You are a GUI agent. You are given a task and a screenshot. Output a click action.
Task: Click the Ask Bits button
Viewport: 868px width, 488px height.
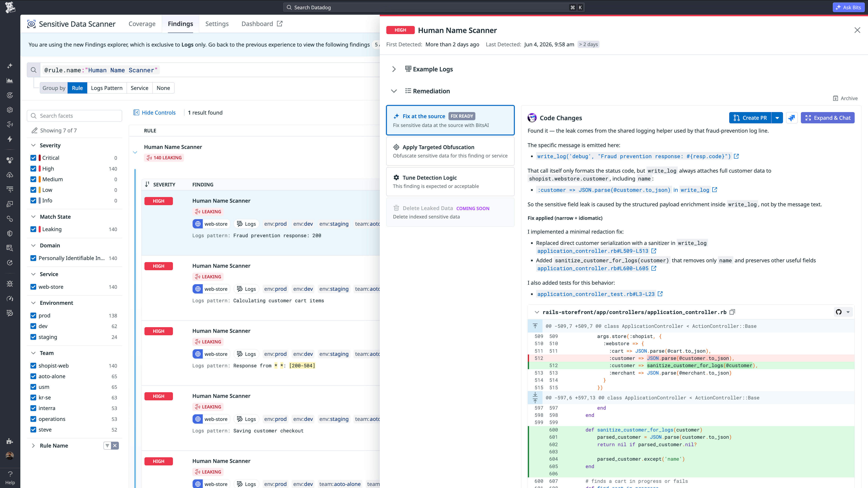click(x=848, y=7)
